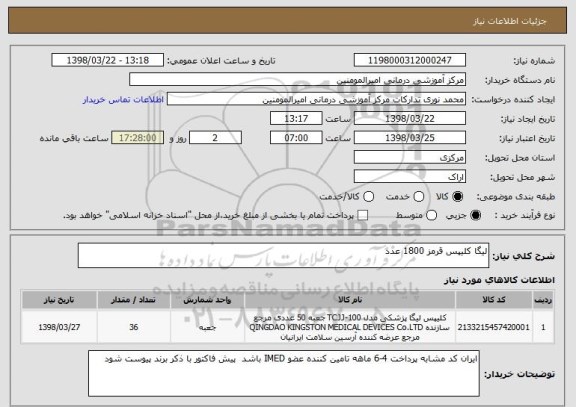This screenshot has width=576, height=407.
Task: Click the QINGDAO KINGSTON product name cell
Action: 350,327
